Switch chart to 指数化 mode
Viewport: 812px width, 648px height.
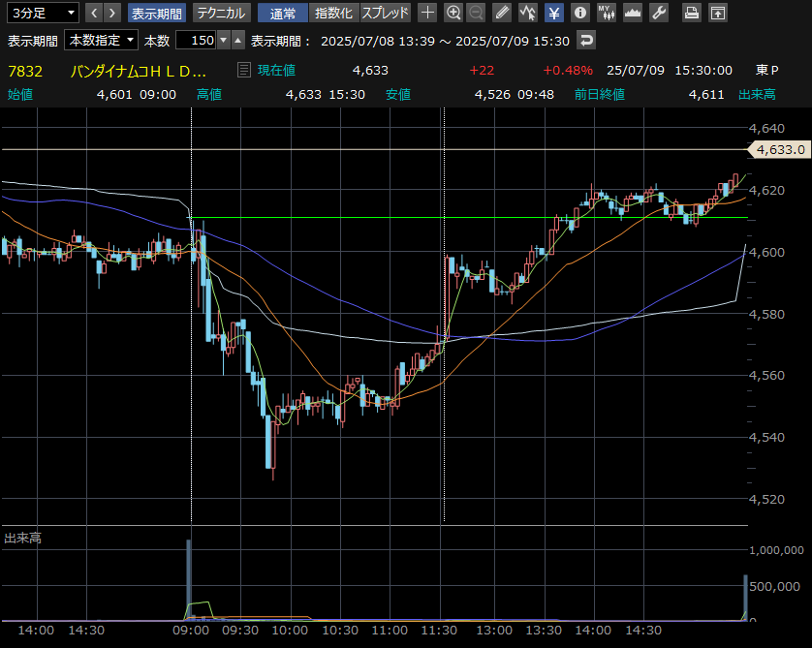coord(333,13)
